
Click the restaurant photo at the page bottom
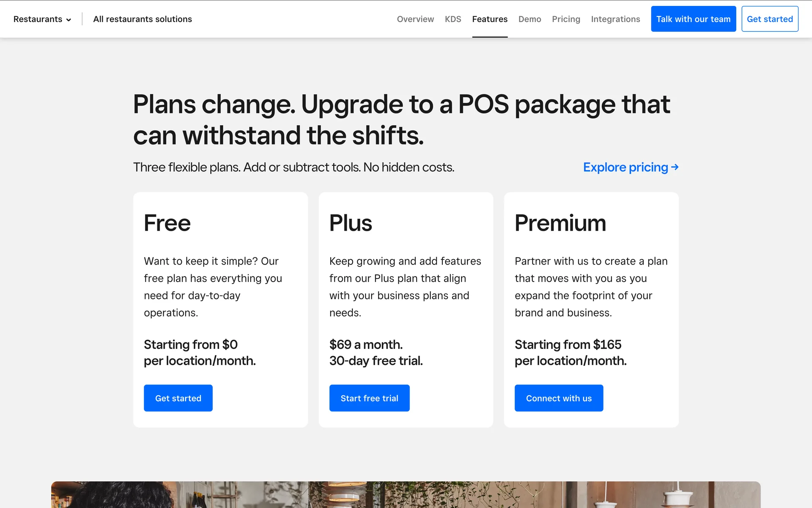(x=406, y=494)
